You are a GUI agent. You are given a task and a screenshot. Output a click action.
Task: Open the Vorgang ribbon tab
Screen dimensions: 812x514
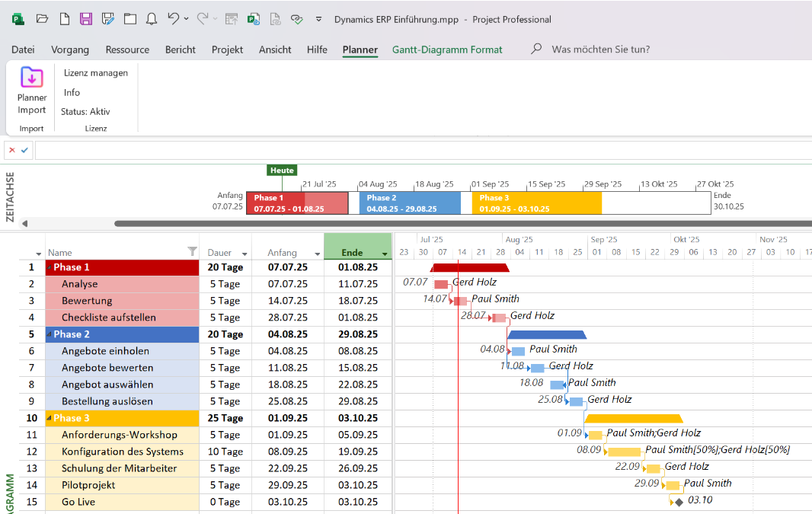click(x=70, y=49)
